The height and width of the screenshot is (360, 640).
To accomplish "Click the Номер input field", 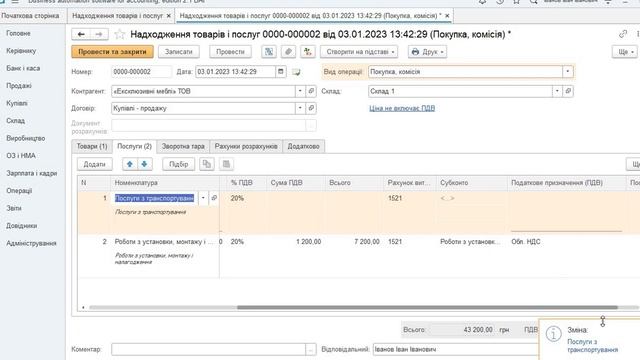I will click(141, 71).
